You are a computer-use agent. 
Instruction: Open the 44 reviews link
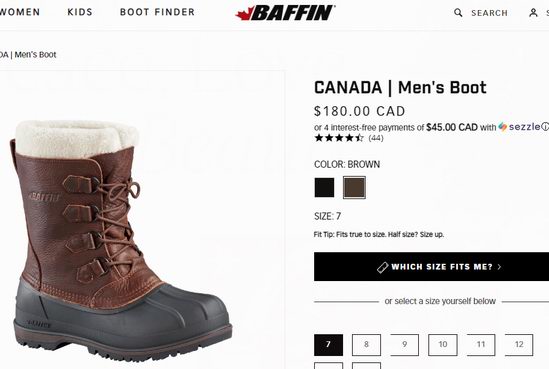pos(376,138)
